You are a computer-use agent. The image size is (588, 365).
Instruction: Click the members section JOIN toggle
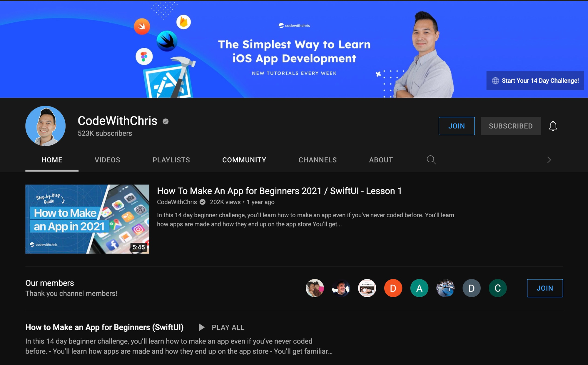tap(545, 288)
